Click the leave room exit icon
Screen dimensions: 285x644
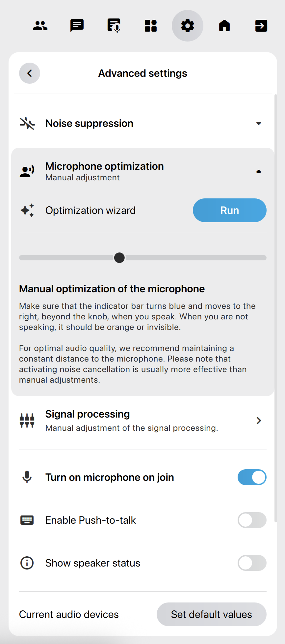pyautogui.click(x=261, y=26)
